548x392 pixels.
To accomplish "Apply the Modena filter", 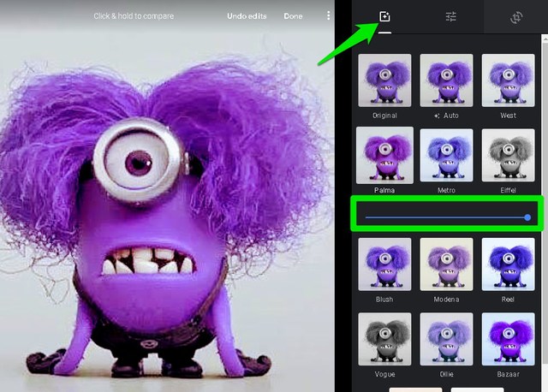I will tap(446, 264).
